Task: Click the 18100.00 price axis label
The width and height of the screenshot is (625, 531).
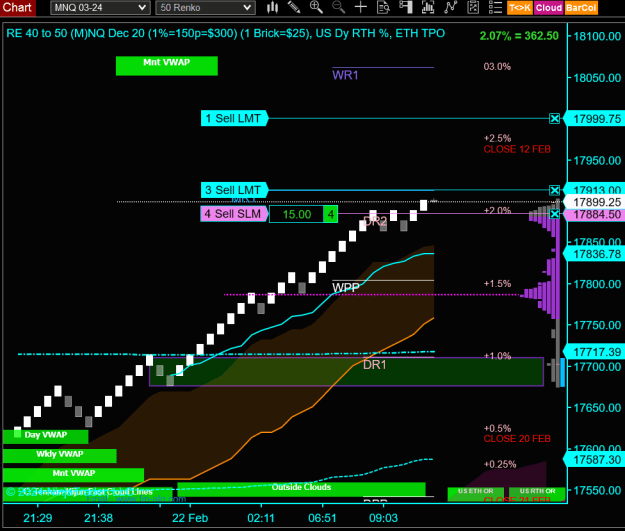Action: click(x=597, y=36)
